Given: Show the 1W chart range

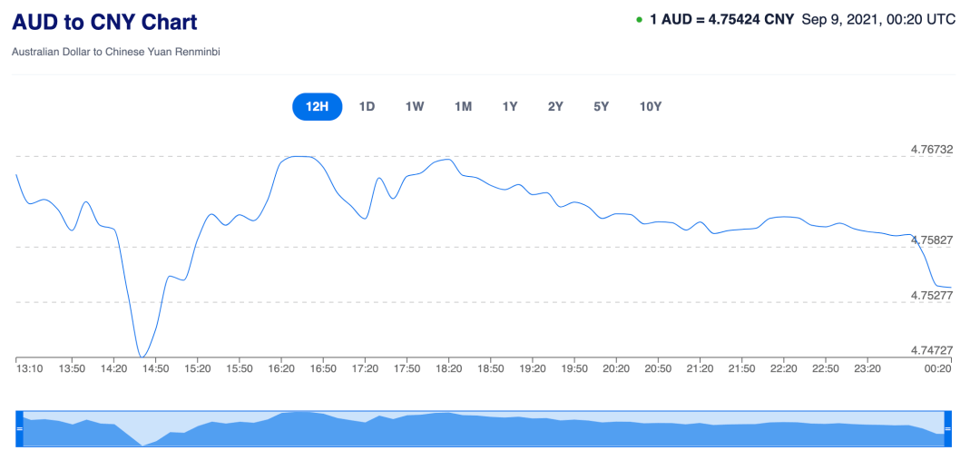Looking at the screenshot, I should 415,106.
